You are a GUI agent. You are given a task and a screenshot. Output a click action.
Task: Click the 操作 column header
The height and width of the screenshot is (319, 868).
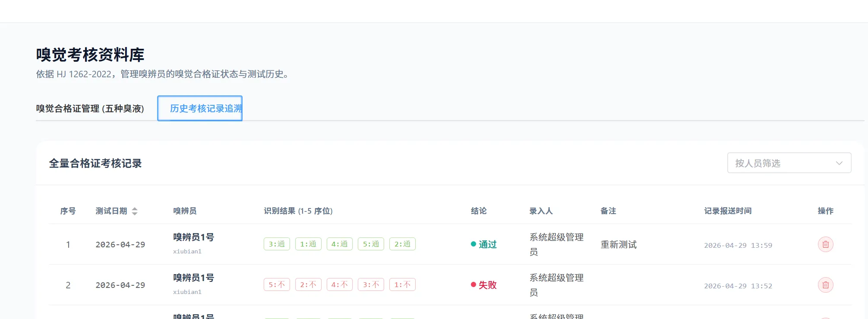(x=826, y=211)
